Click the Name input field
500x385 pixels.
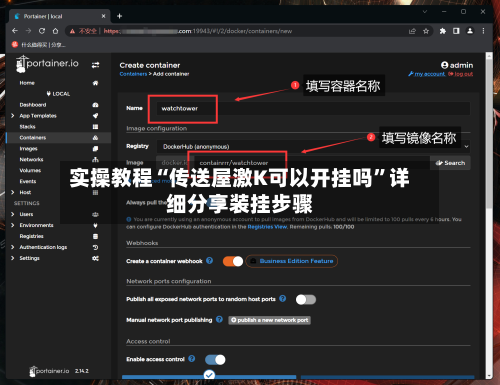[313, 109]
